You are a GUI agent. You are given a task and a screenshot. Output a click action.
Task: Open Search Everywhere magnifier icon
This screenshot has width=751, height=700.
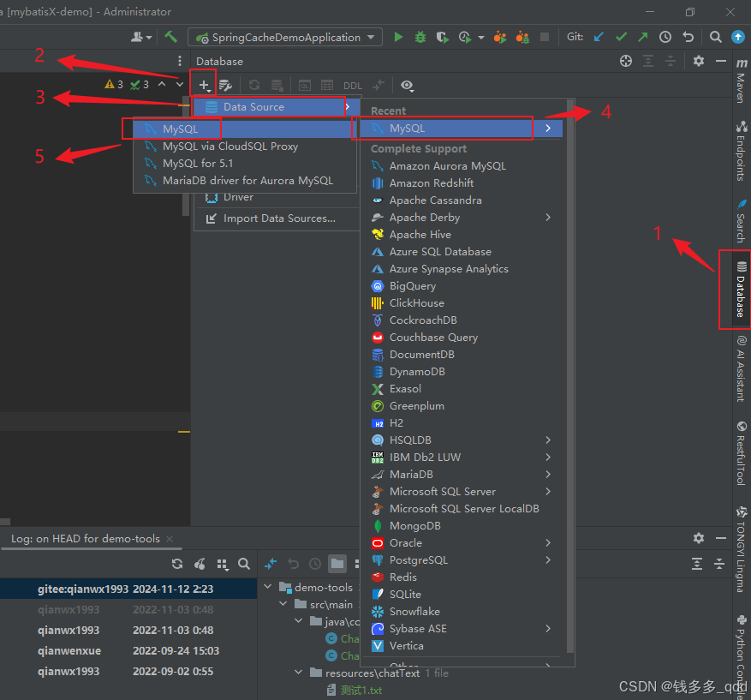pyautogui.click(x=716, y=37)
